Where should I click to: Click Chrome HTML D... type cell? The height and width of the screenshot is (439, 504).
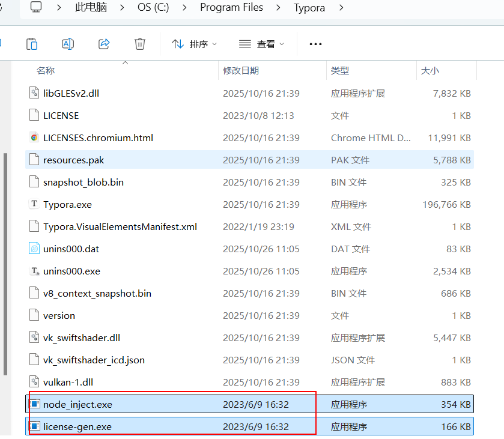click(x=371, y=138)
